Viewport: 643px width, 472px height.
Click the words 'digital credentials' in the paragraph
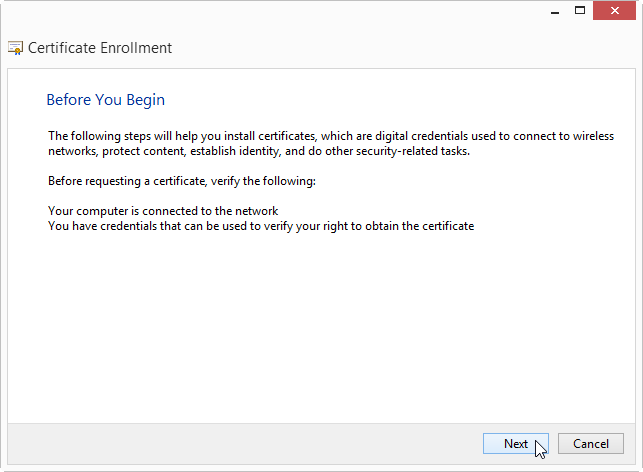(421, 136)
